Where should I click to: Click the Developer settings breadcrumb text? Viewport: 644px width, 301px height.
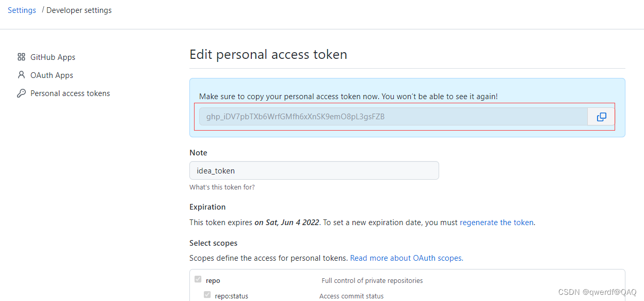(x=79, y=10)
